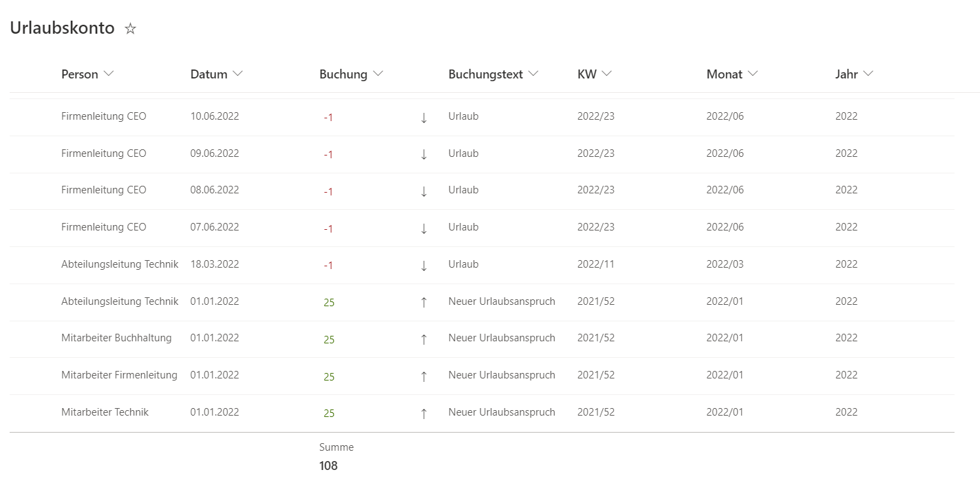This screenshot has width=980, height=481.
Task: Click the Urlaubskonto list title
Action: pyautogui.click(x=62, y=29)
